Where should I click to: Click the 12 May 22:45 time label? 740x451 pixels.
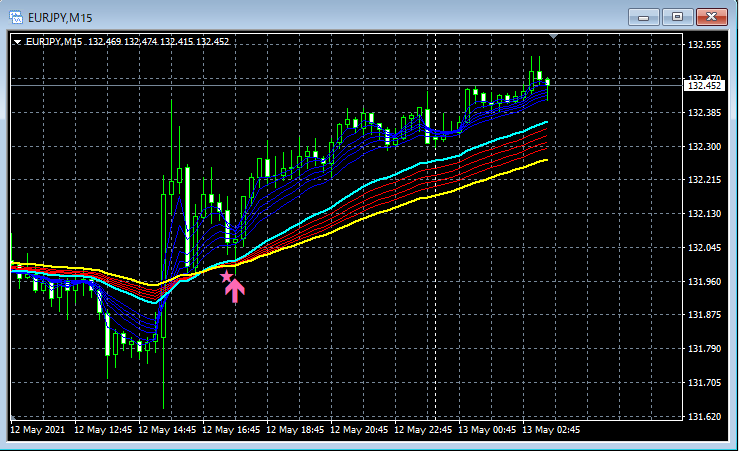[x=423, y=430]
